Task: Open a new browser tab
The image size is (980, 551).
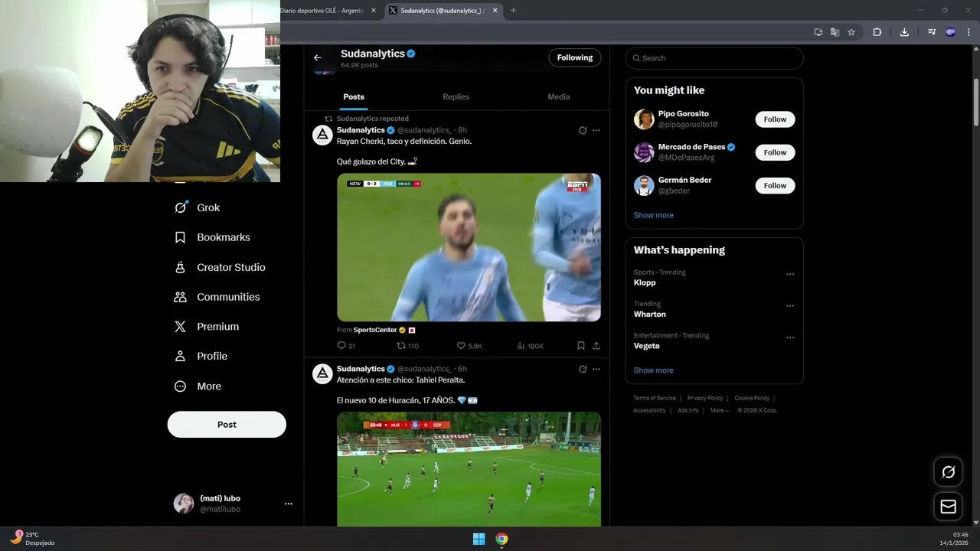Action: 513,11
